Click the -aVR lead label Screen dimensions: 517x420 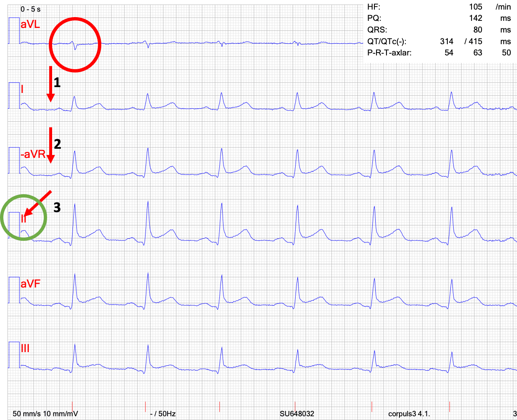33,154
